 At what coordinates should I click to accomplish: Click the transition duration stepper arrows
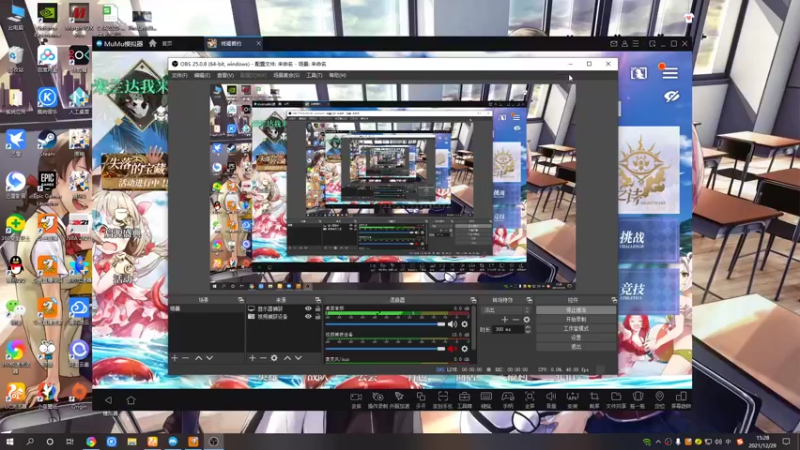[x=528, y=330]
